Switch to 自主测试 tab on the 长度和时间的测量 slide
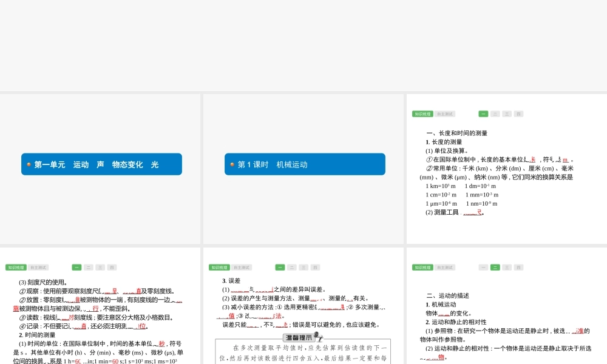 (x=445, y=114)
